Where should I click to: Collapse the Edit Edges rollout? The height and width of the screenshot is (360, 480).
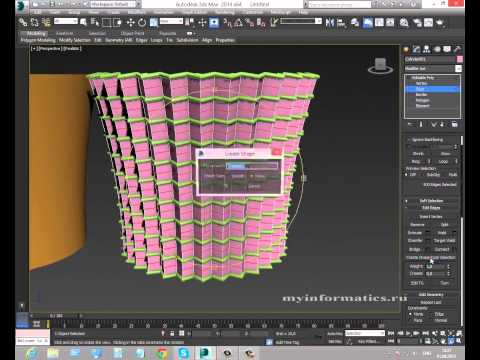tap(431, 208)
